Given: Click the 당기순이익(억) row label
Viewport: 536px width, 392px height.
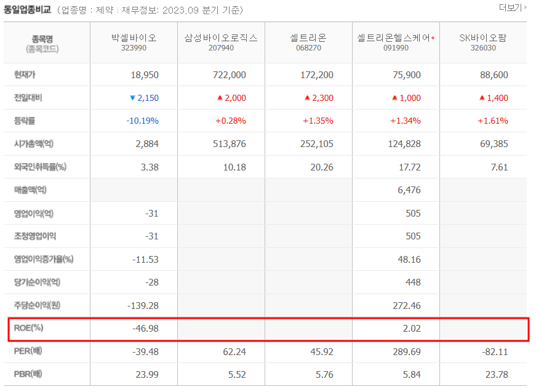Looking at the screenshot, I should tap(37, 282).
